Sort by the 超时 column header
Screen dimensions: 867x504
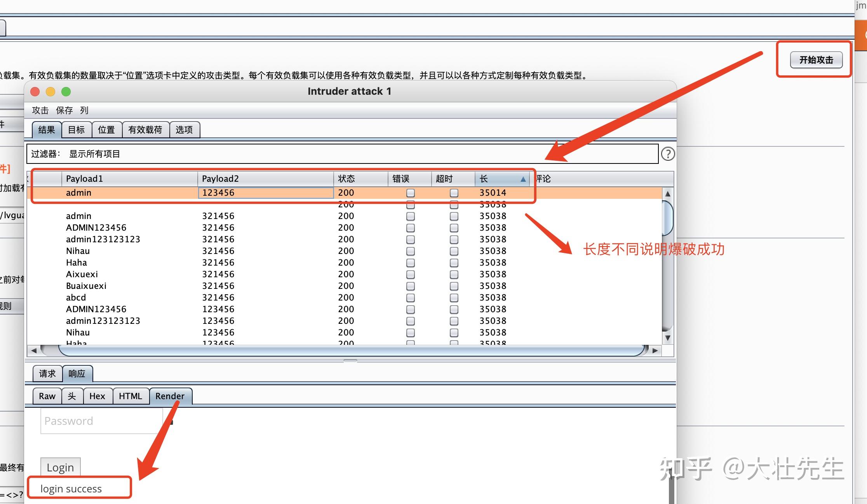453,179
